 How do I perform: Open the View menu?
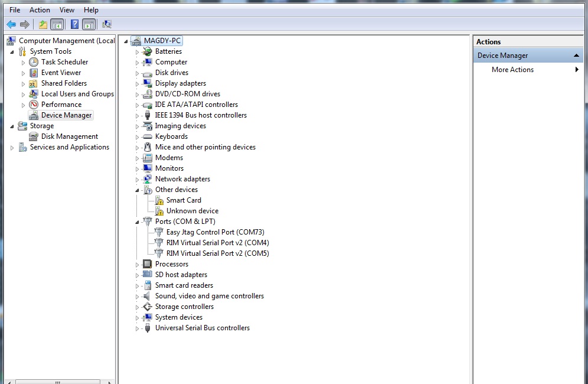[67, 10]
